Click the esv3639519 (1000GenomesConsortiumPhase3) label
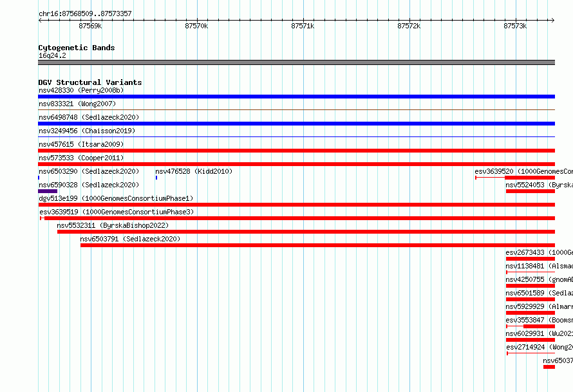 (x=117, y=212)
